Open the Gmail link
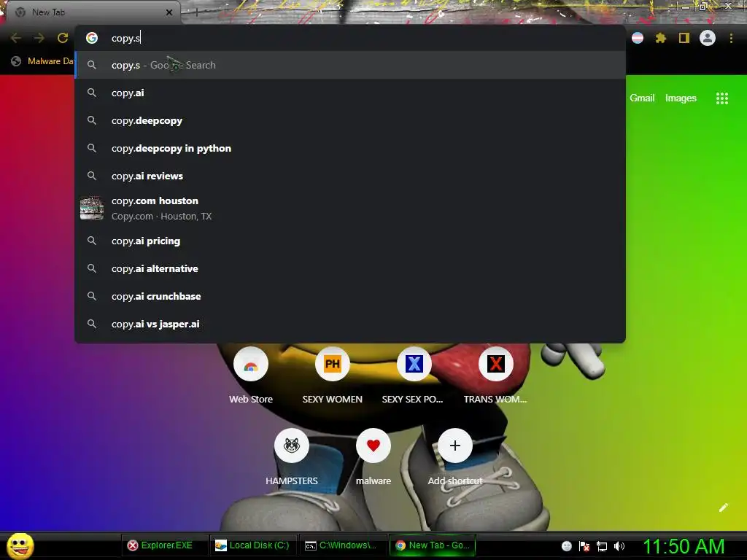Viewport: 747px width, 560px height. click(x=642, y=98)
